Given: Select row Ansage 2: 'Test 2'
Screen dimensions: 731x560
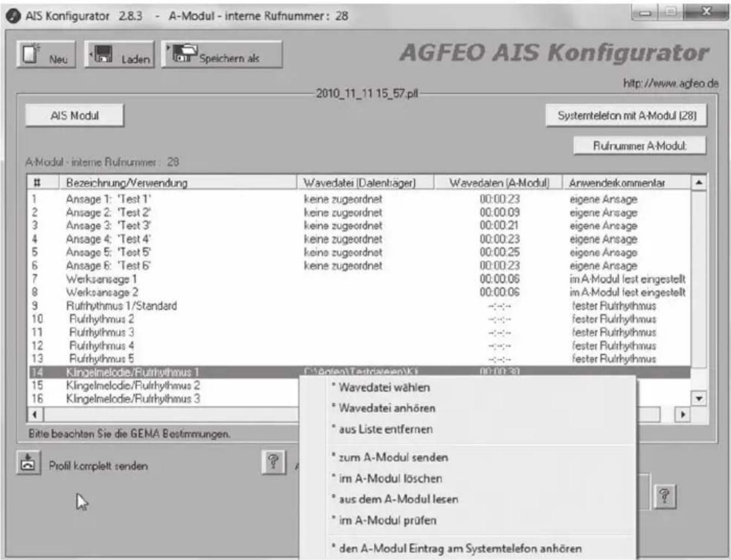Looking at the screenshot, I should [x=359, y=212].
